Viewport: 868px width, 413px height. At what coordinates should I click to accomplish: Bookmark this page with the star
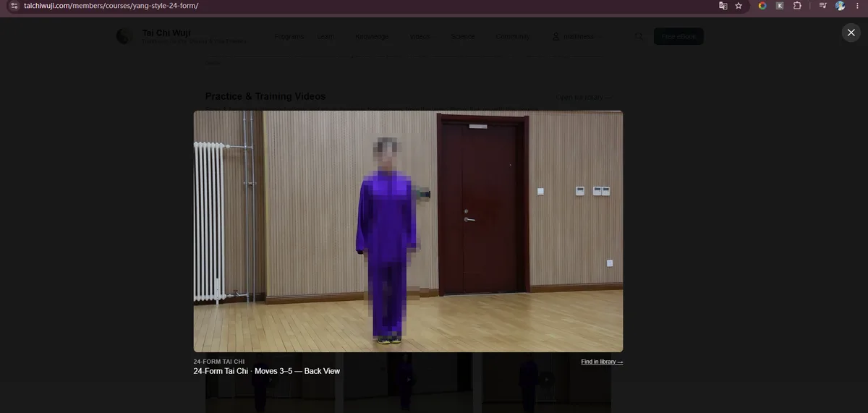click(x=739, y=5)
